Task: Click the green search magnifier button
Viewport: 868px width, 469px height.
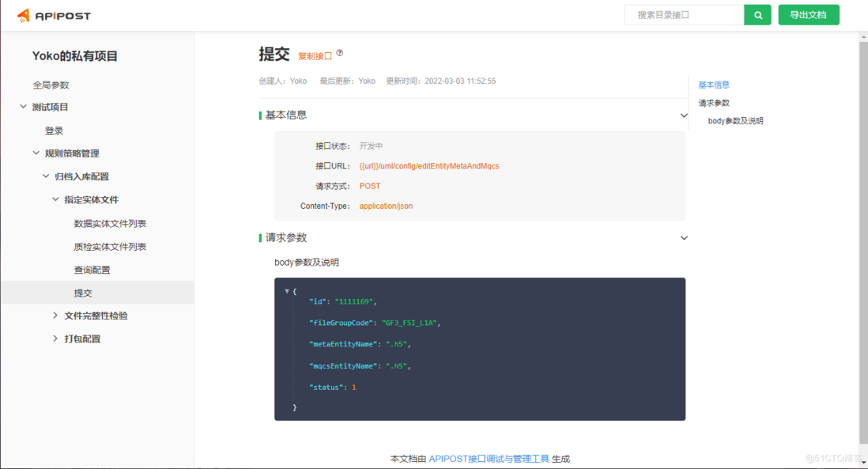Action: click(x=758, y=15)
